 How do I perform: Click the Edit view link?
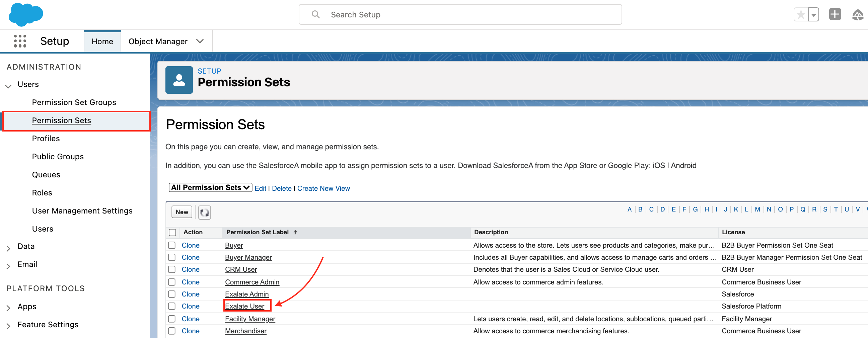(x=261, y=188)
